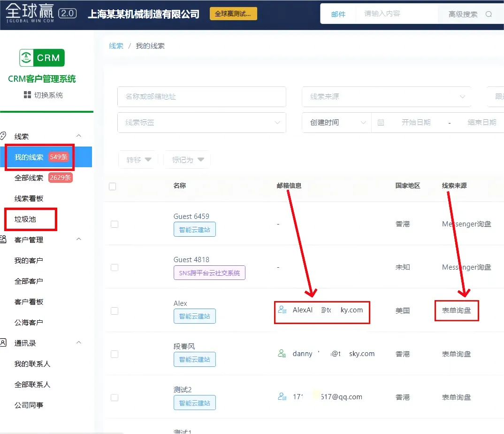Expand the 转移 dropdown button
The height and width of the screenshot is (434, 504).
138,160
